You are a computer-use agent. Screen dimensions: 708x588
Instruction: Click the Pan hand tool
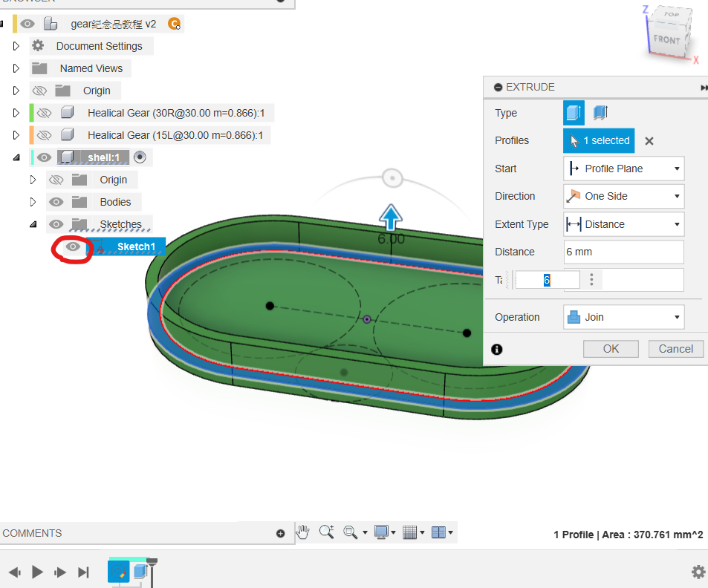[302, 532]
